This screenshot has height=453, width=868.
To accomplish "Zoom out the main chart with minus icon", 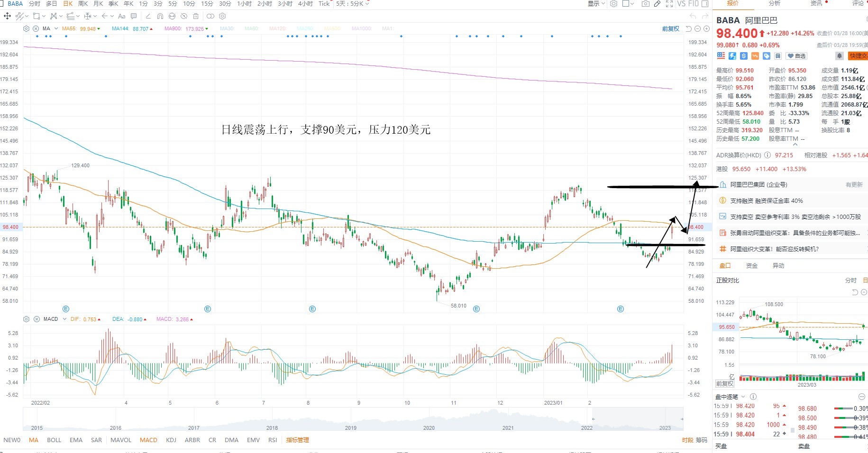I will 698,29.
